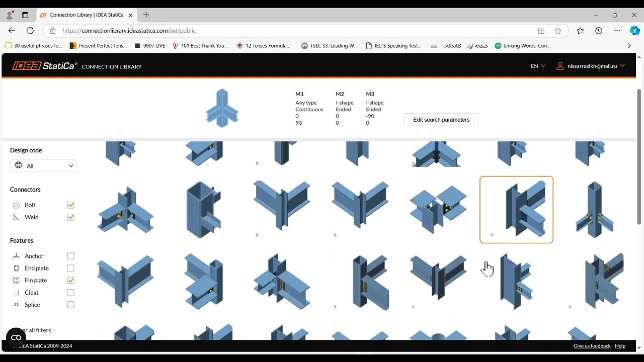This screenshot has height=362, width=644.
Task: Open the Help link in footer
Action: [x=620, y=346]
